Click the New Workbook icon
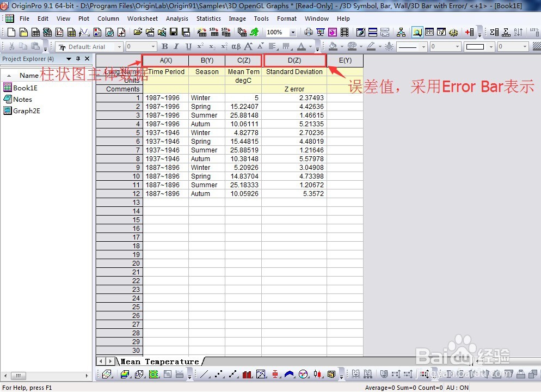Viewport: 541px width, 392px height. [35, 32]
